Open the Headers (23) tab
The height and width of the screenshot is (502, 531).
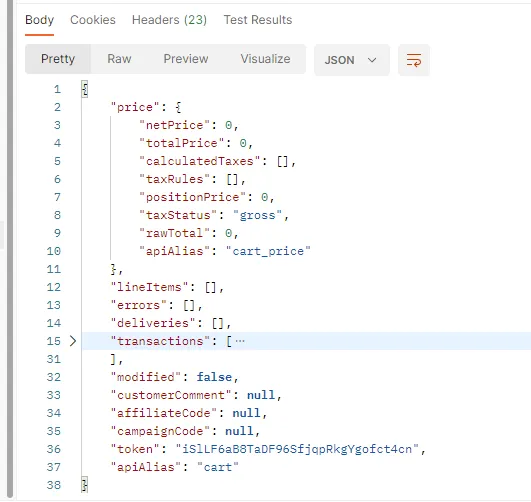[169, 20]
